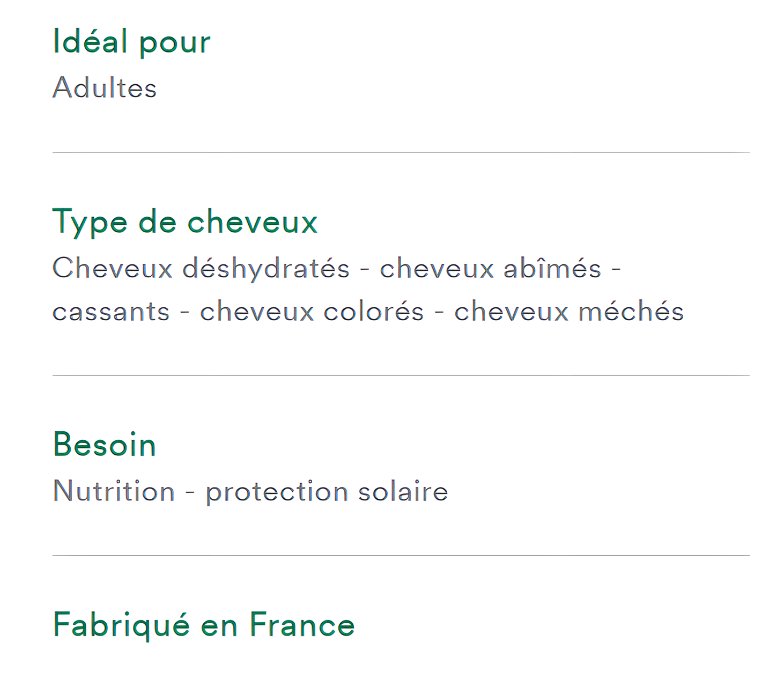Click the word 'Fabriqué' in last heading
Image resolution: width=784 pixels, height=694 pixels.
pyautogui.click(x=121, y=625)
